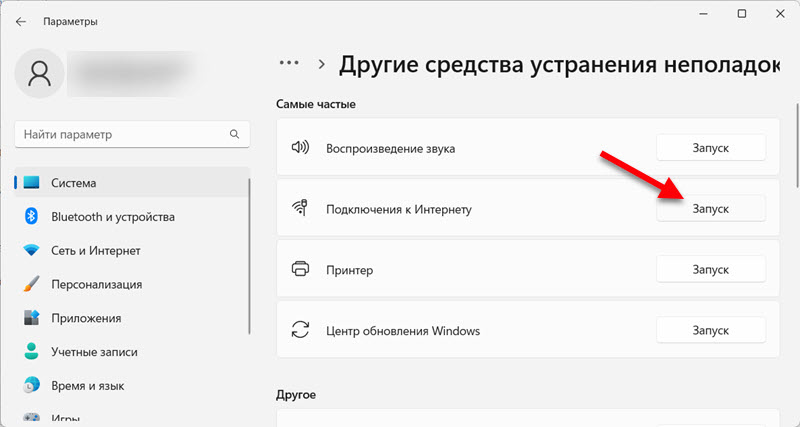Select the Система monitor icon
The height and width of the screenshot is (427, 800).
click(31, 183)
